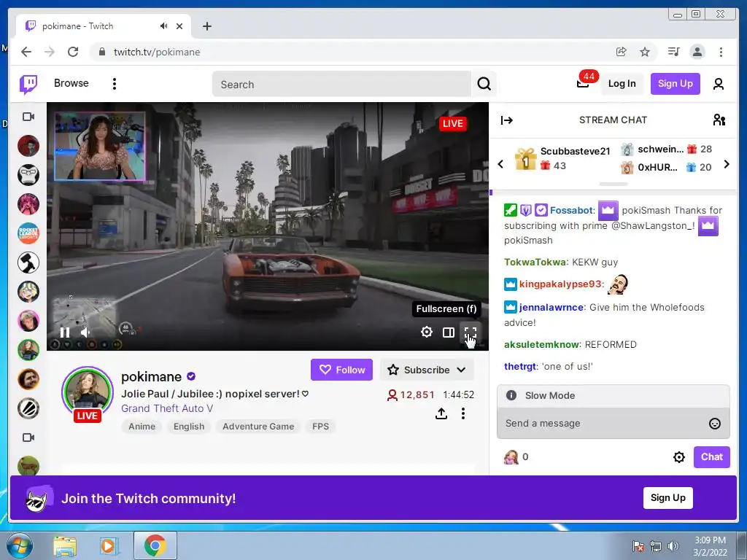Open the Browse page

coord(71,83)
